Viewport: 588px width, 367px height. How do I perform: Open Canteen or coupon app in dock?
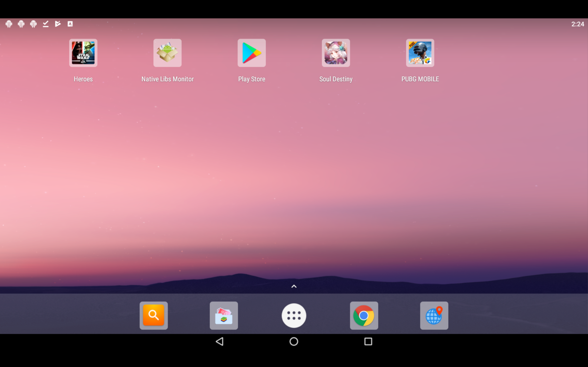click(x=224, y=315)
